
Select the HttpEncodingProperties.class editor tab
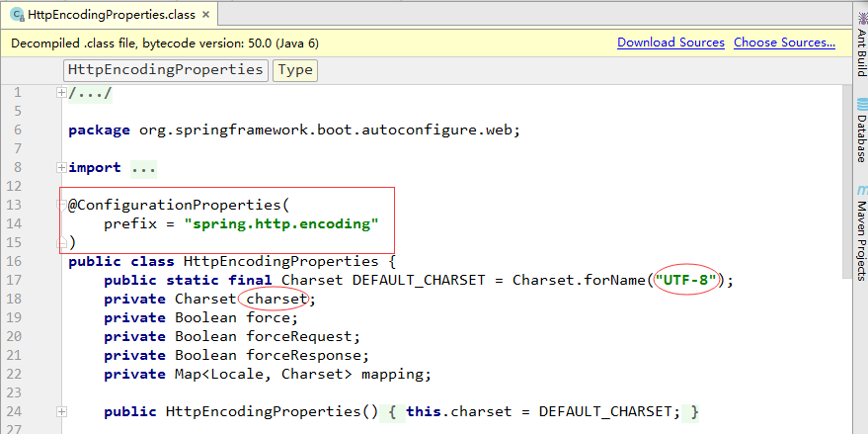(x=109, y=15)
